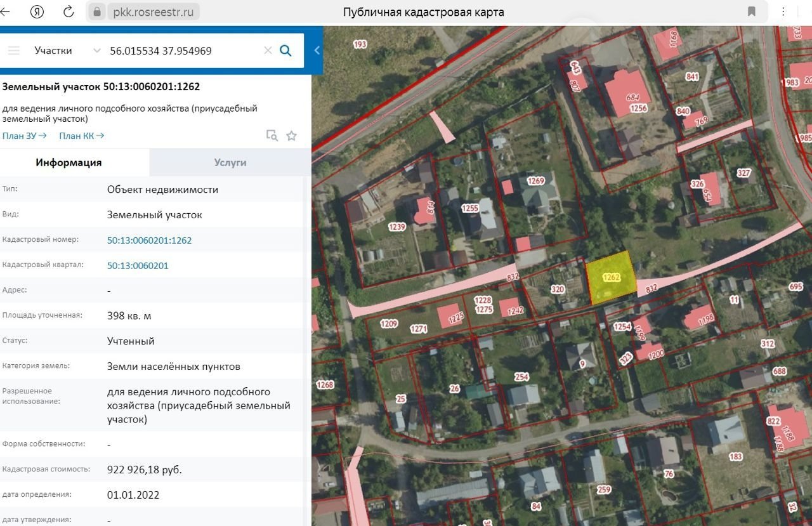Switch to the Услуги tab
Viewport: 812px width, 526px height.
pyautogui.click(x=230, y=162)
